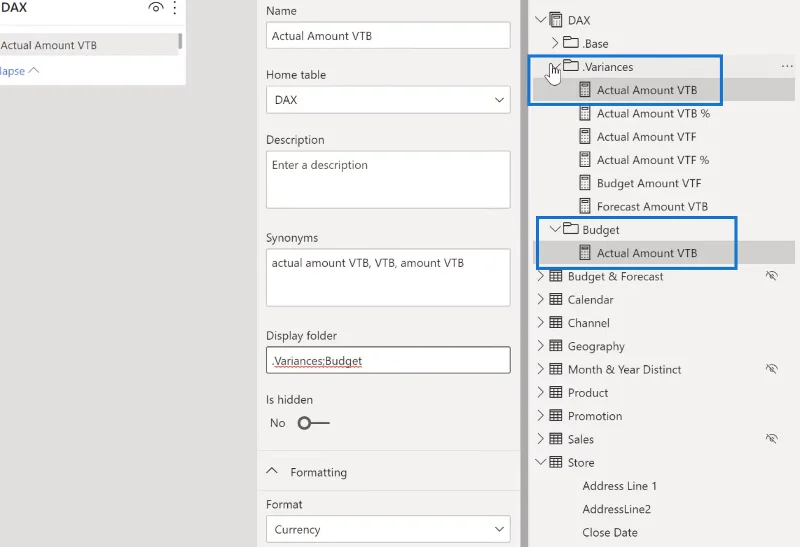Expand the Promotion table
Viewport: 800px width, 547px height.
click(x=540, y=415)
